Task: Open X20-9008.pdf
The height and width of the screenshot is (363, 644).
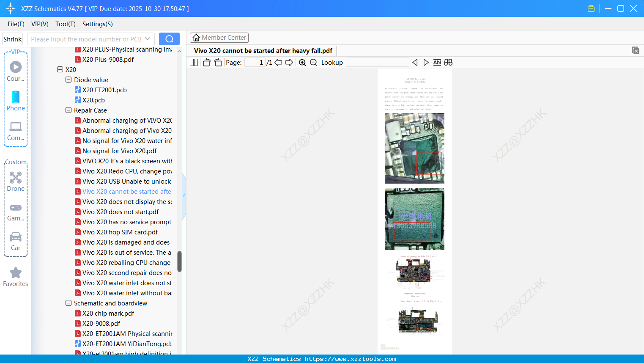Action: coord(101,323)
